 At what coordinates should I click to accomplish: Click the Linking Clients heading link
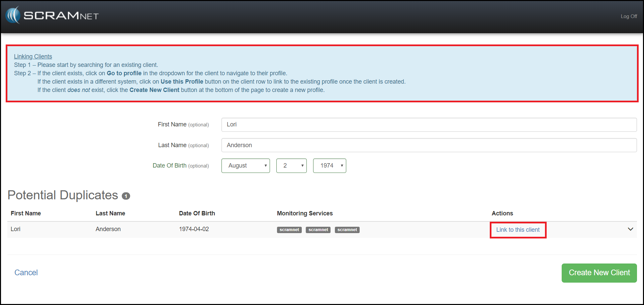tap(33, 57)
